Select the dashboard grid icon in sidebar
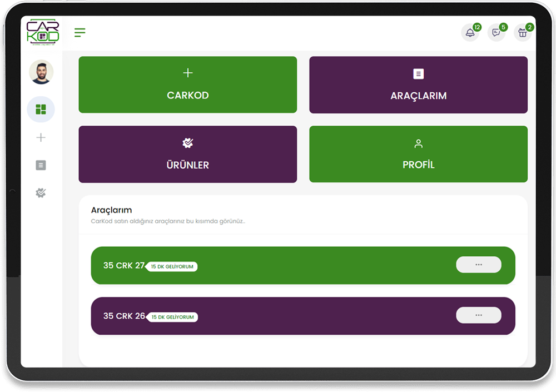The width and height of the screenshot is (556, 392). tap(41, 110)
